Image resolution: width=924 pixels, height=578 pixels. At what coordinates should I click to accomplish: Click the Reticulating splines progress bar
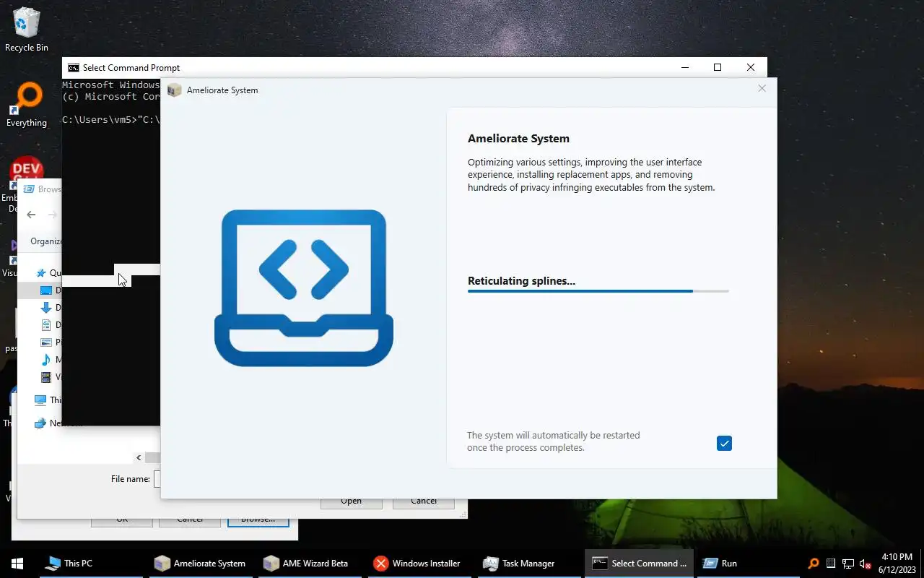click(x=598, y=291)
